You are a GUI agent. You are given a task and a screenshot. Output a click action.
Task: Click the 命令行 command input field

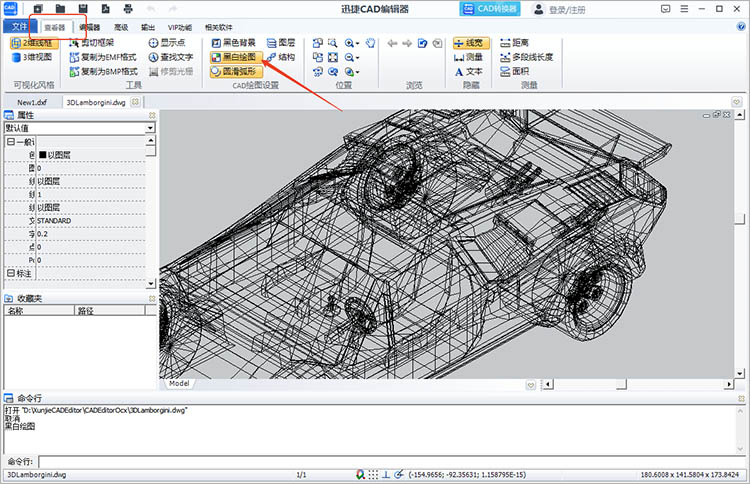pos(391,462)
